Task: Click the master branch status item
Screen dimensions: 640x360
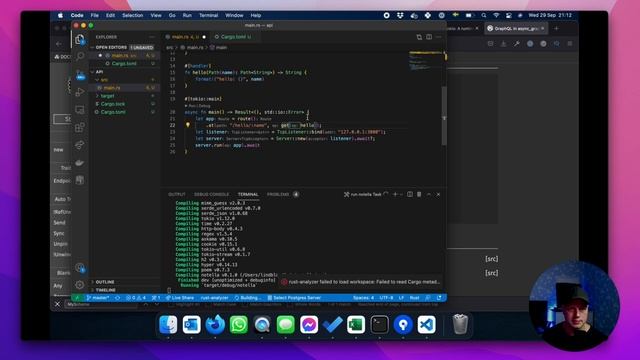Action: [98, 298]
